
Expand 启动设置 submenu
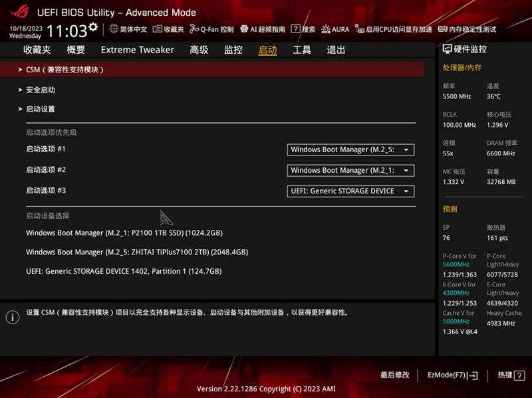click(41, 109)
